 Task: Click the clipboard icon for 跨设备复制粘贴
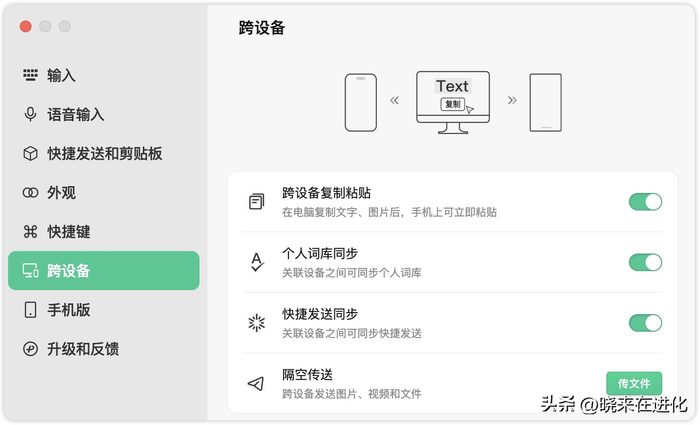point(256,202)
